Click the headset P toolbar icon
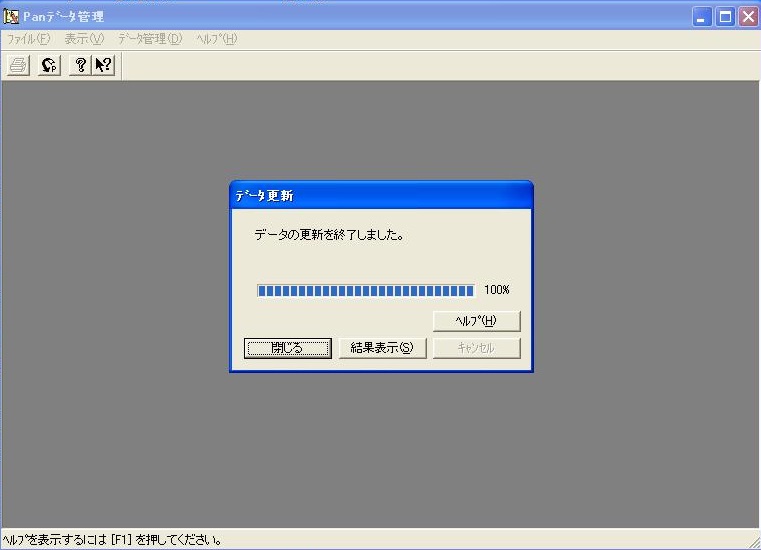 tap(49, 65)
